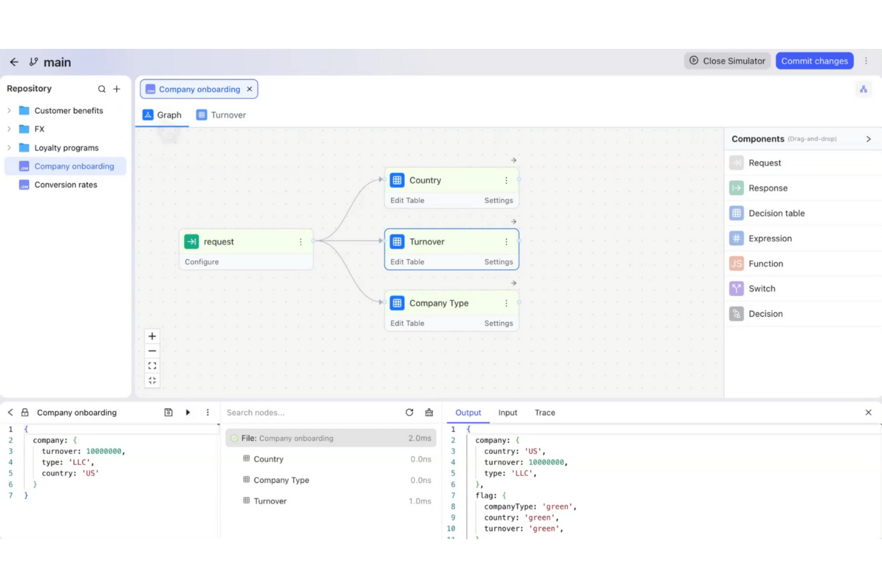Select the Decision table component

776,213
